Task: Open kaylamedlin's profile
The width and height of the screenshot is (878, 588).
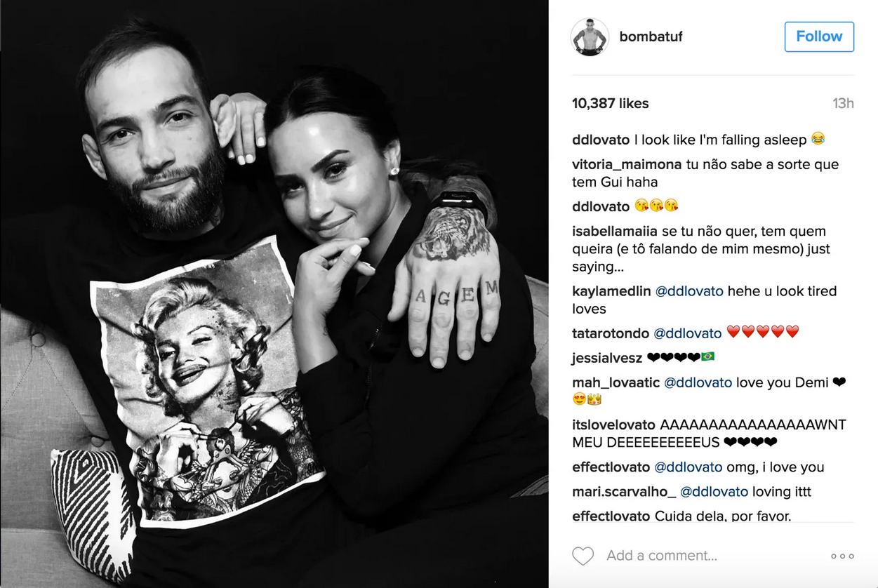Action: (x=611, y=291)
